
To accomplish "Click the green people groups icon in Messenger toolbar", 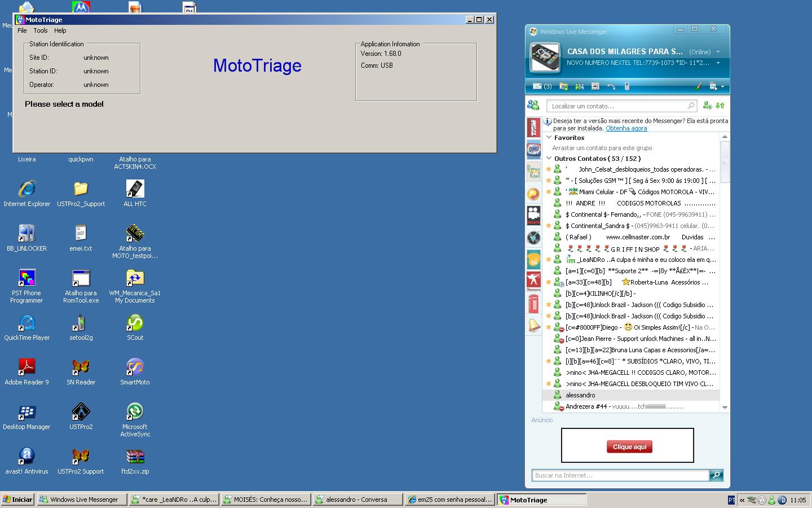I will (x=579, y=86).
